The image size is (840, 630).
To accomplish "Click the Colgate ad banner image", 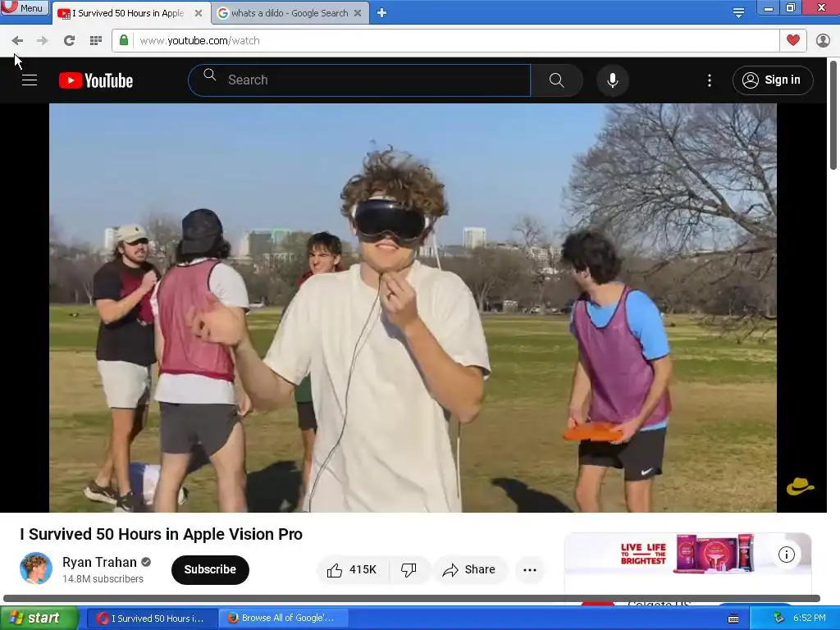I will [x=688, y=554].
